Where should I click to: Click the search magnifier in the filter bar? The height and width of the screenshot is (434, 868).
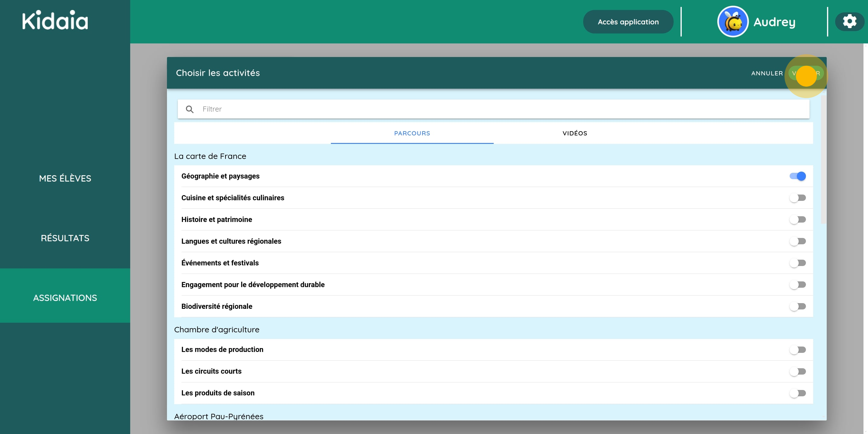[x=190, y=109]
